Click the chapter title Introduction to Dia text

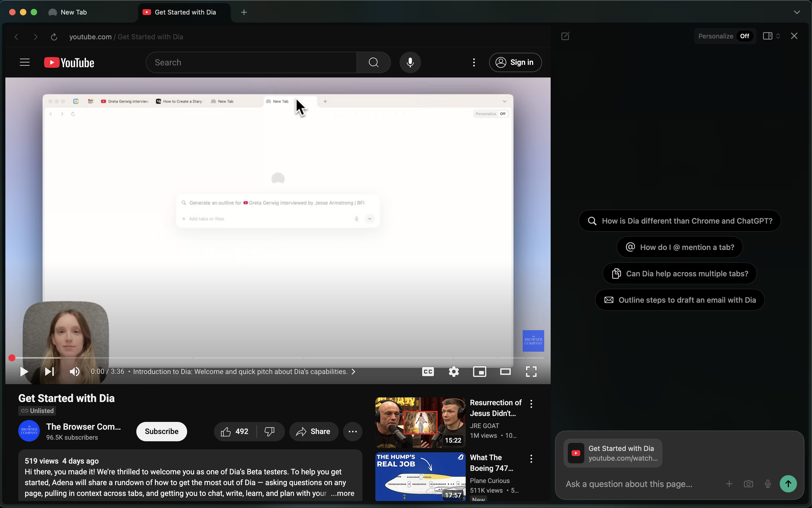click(x=240, y=372)
